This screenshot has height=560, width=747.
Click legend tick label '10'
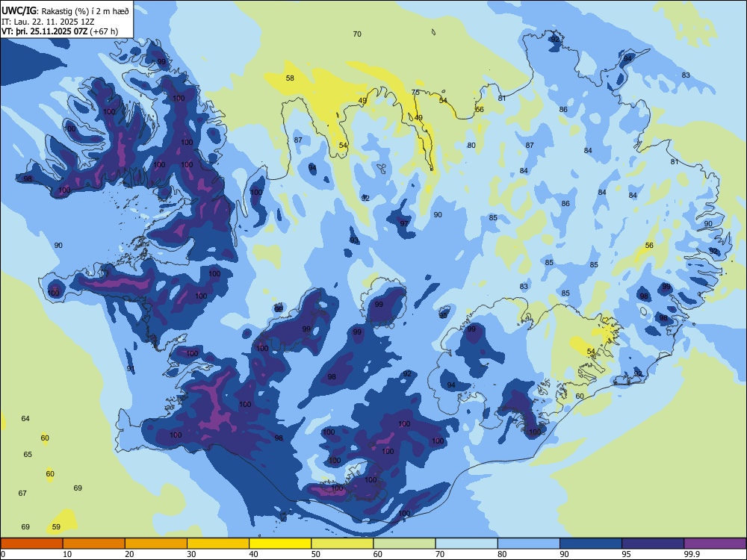(x=67, y=554)
